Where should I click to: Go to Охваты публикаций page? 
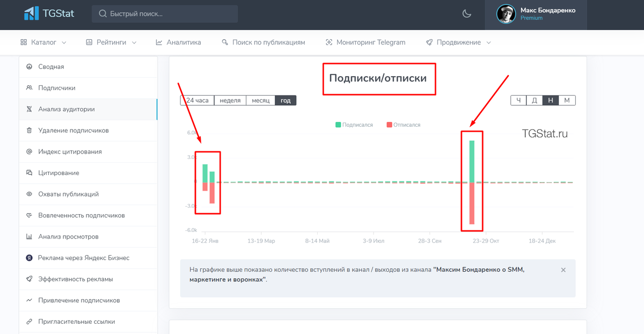click(88, 194)
